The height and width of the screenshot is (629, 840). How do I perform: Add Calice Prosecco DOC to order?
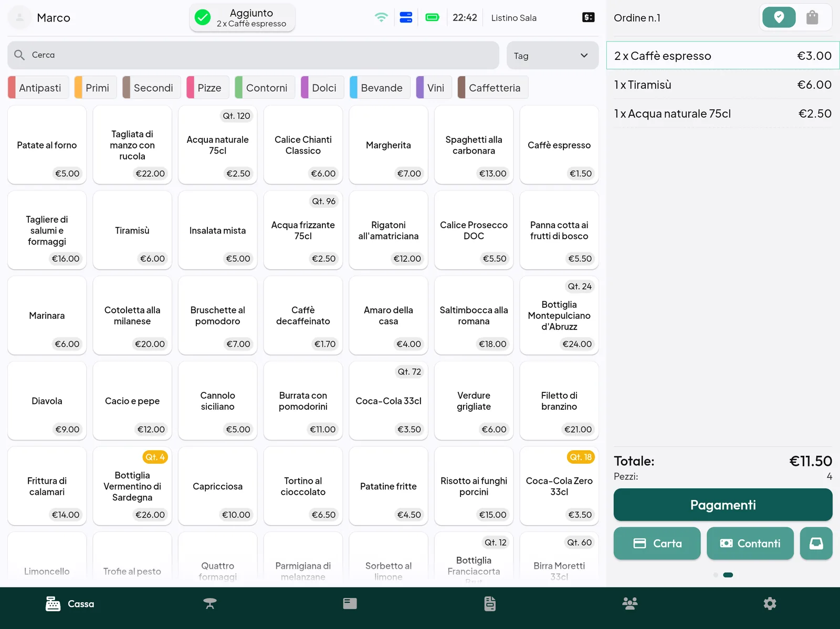click(x=474, y=230)
